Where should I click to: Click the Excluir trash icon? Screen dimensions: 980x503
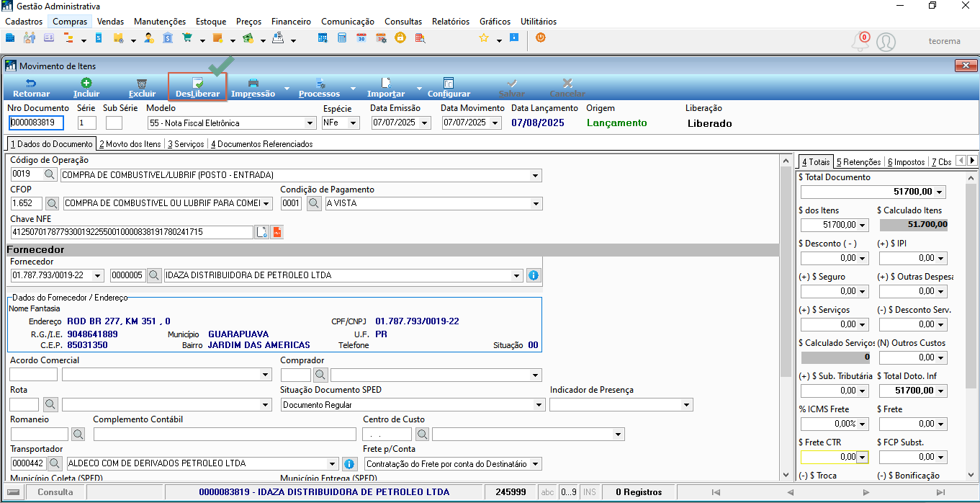coord(142,83)
